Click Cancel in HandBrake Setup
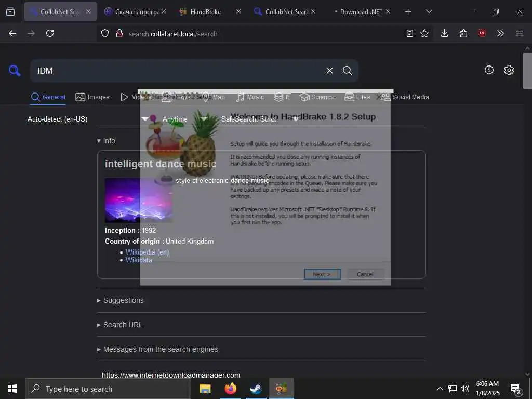The width and height of the screenshot is (532, 399). tap(365, 274)
